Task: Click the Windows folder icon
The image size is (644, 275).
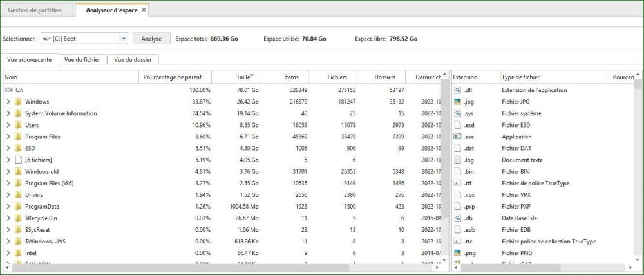Action: [x=18, y=102]
